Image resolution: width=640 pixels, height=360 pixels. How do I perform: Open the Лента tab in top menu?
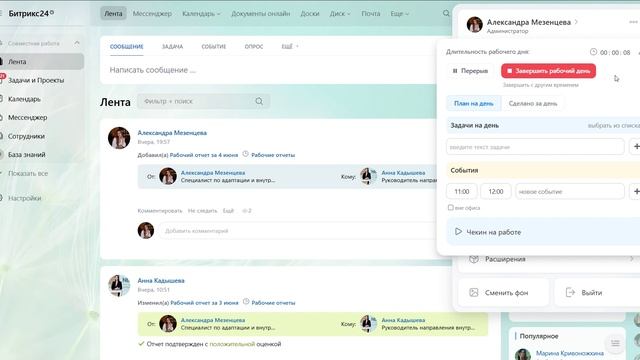click(113, 13)
